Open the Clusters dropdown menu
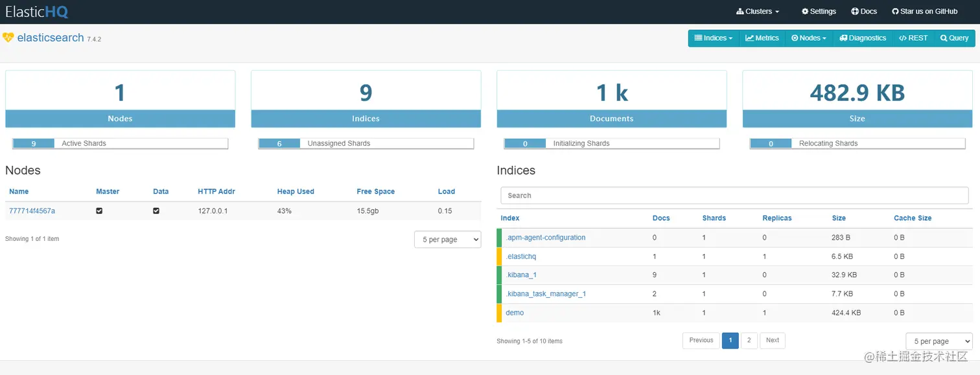The image size is (980, 375). pos(758,12)
